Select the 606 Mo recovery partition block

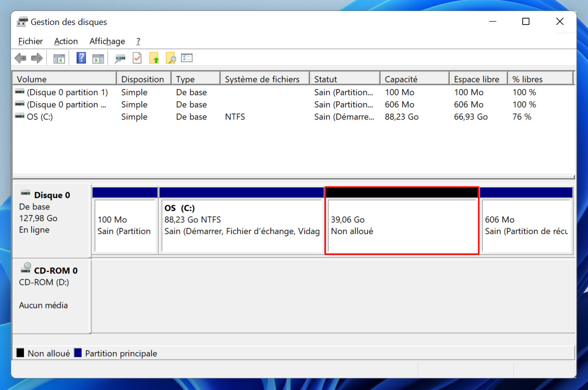[x=526, y=220]
